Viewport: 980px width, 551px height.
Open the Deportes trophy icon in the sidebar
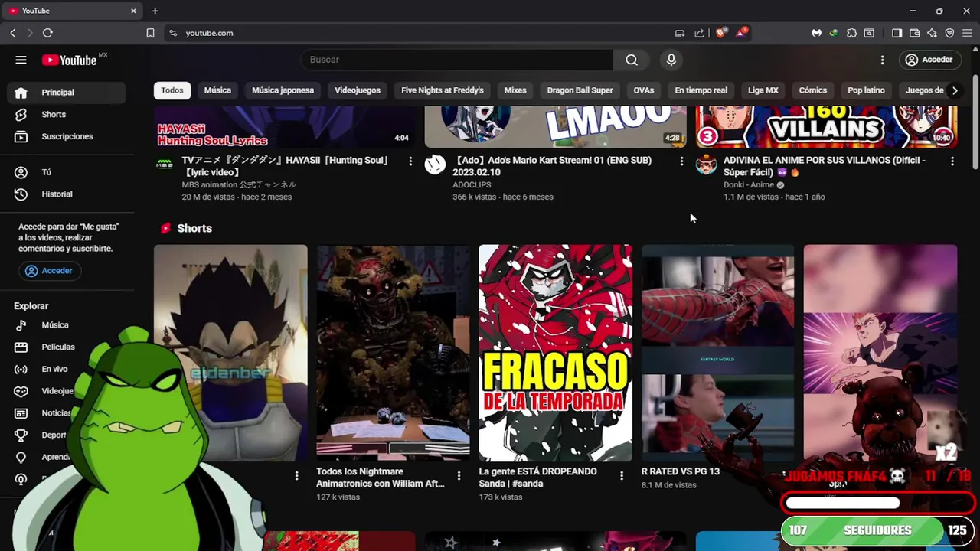(21, 435)
